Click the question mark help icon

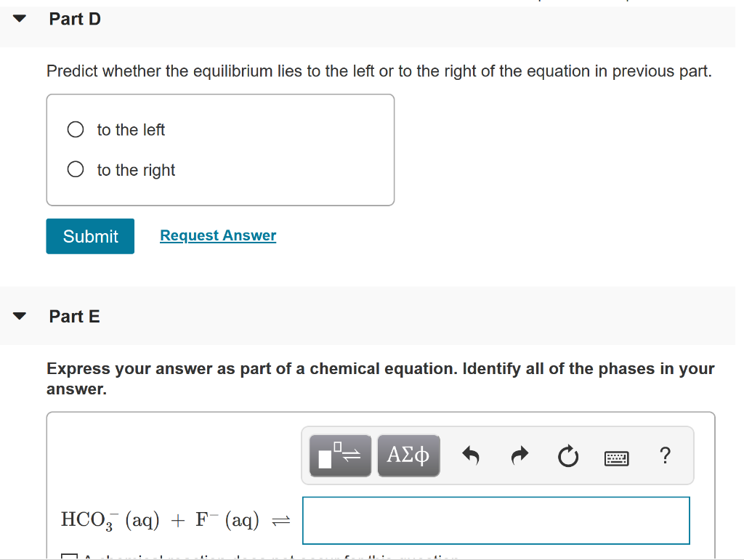(665, 455)
